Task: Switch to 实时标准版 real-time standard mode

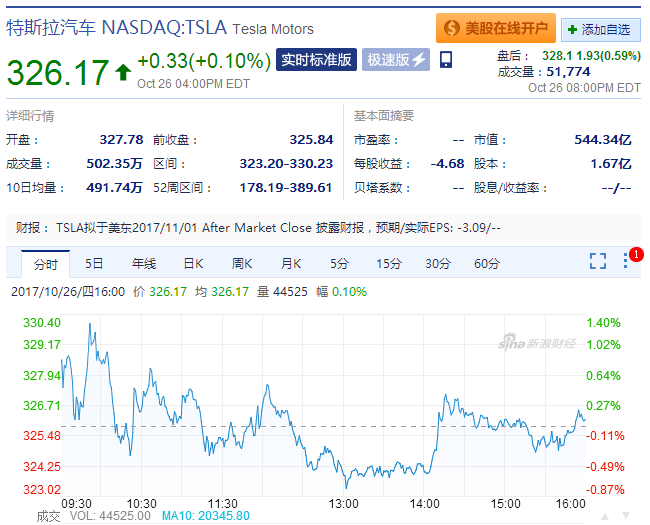Action: click(316, 60)
